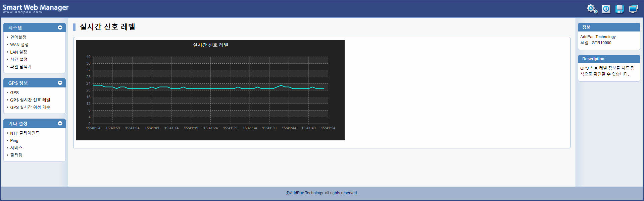Viewport: 644px width, 201px height.
Task: Collapse the 기타 설정 panel
Action: tap(60, 123)
